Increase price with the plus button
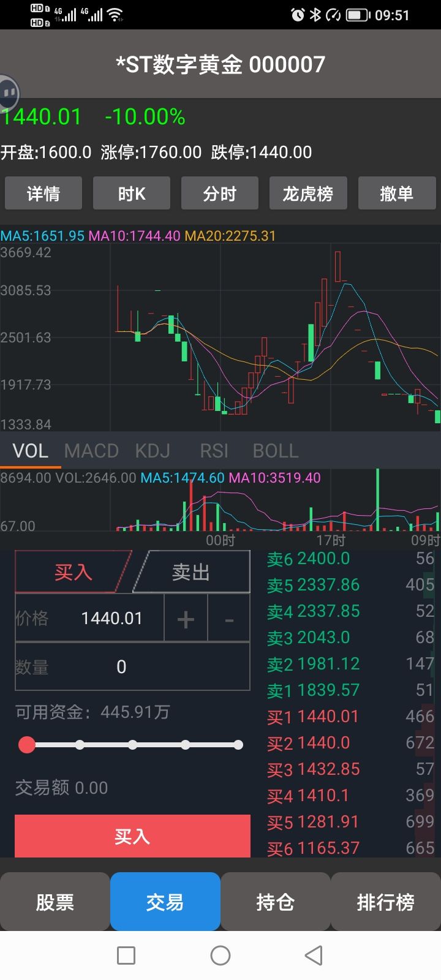Screen dimensions: 441x980 [x=186, y=619]
